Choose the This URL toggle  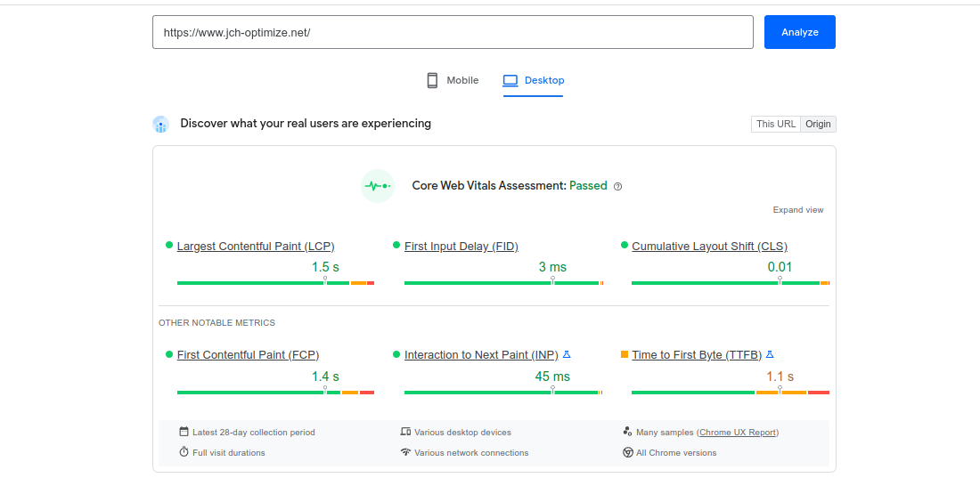coord(776,125)
